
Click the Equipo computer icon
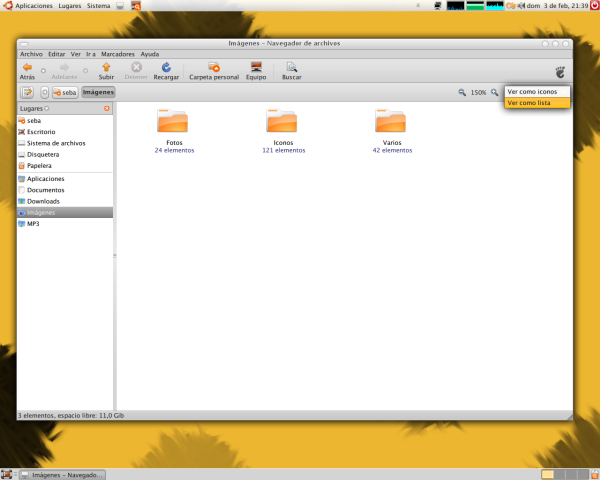(256, 68)
